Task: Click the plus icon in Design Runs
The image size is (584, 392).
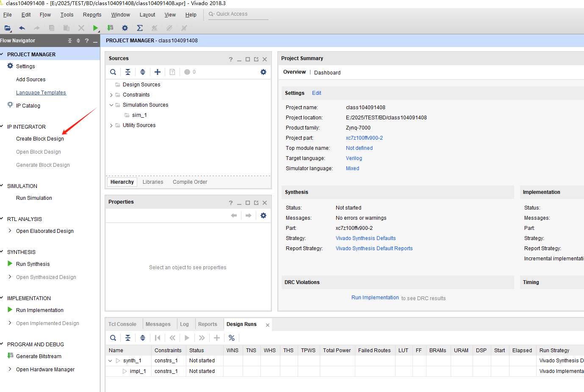Action: [217, 338]
